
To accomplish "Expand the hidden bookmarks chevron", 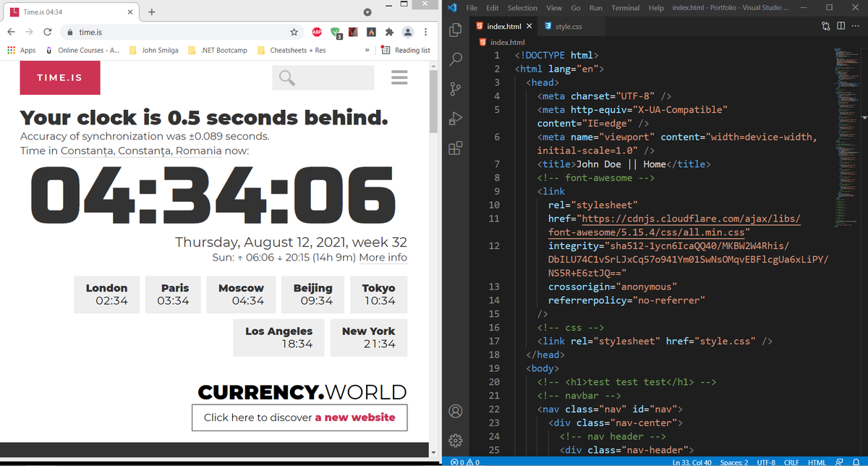I will 367,50.
